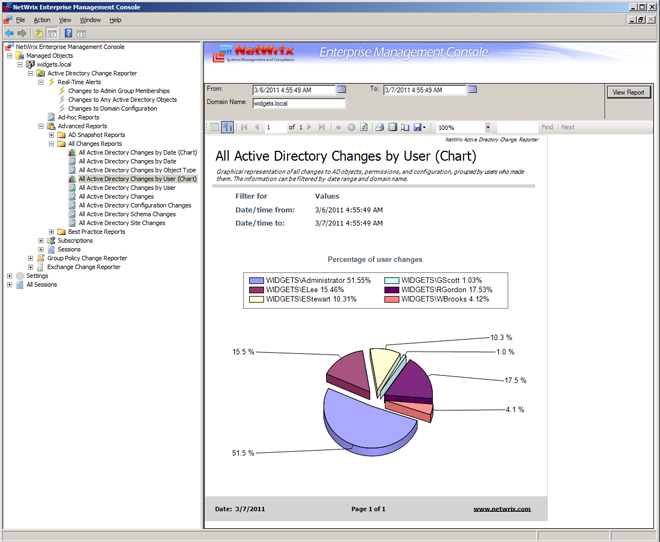Click the blue Back arrow in the toolbar
The image size is (660, 542).
tap(9, 33)
